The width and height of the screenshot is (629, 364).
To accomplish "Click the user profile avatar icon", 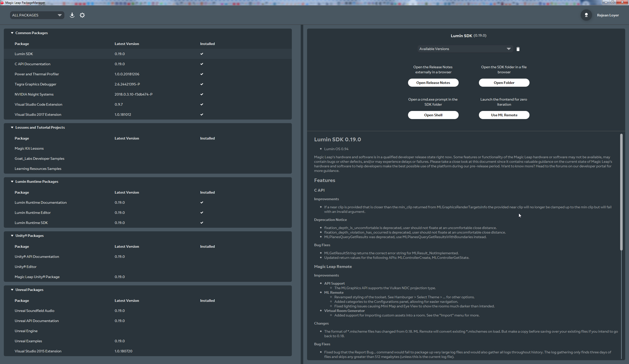I will click(x=586, y=15).
